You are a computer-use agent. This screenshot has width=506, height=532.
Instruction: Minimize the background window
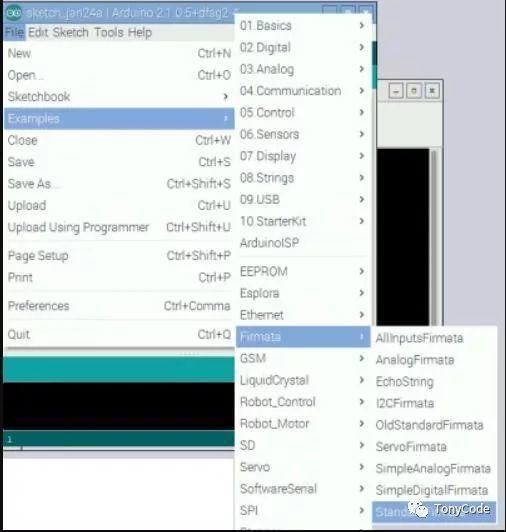click(396, 91)
